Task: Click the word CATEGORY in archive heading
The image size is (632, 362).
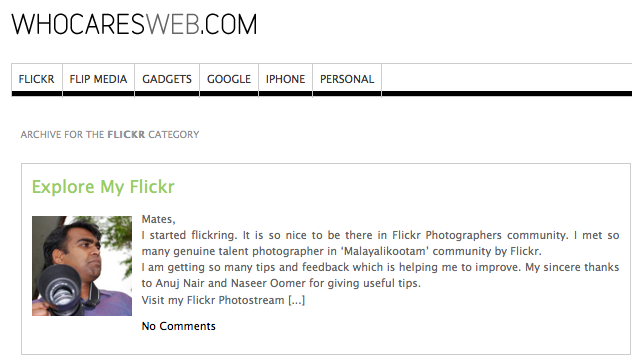Action: pos(174,135)
